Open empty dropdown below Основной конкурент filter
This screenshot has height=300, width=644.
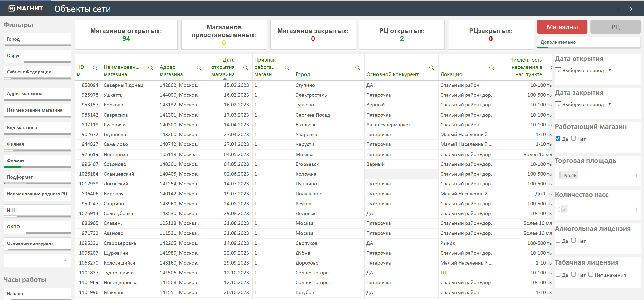37,260
